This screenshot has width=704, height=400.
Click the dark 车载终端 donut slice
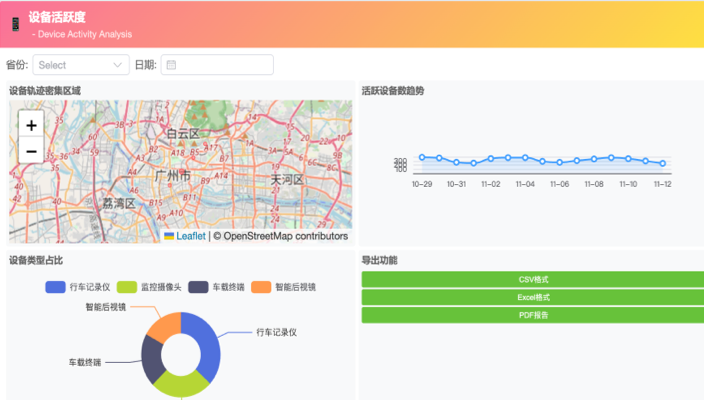coord(152,359)
